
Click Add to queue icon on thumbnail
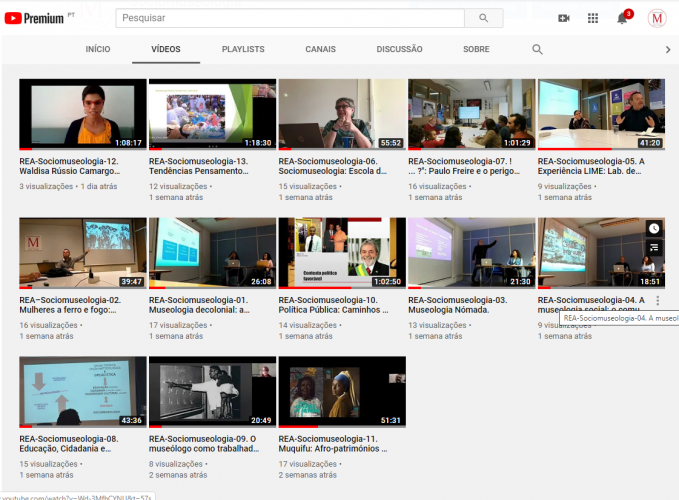click(x=654, y=247)
